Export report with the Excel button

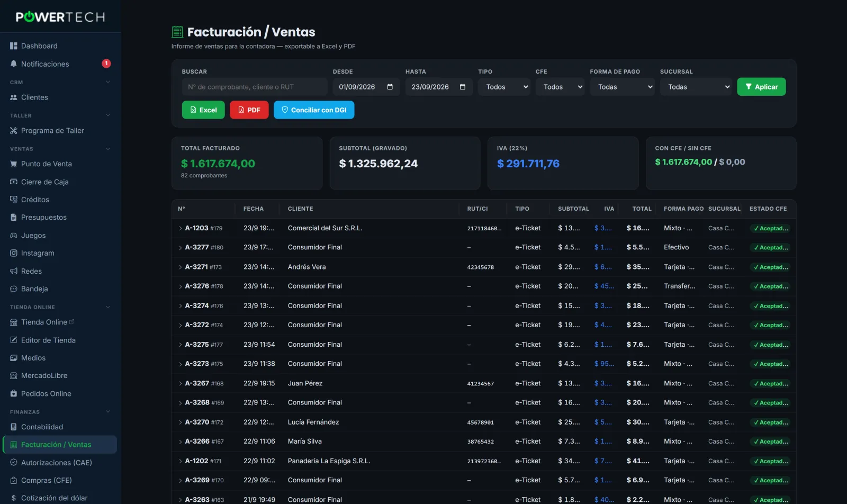(x=203, y=110)
